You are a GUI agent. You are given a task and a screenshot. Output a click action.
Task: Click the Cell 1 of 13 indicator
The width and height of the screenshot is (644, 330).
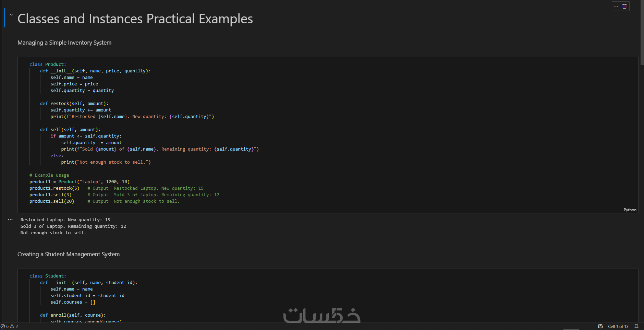(618, 326)
